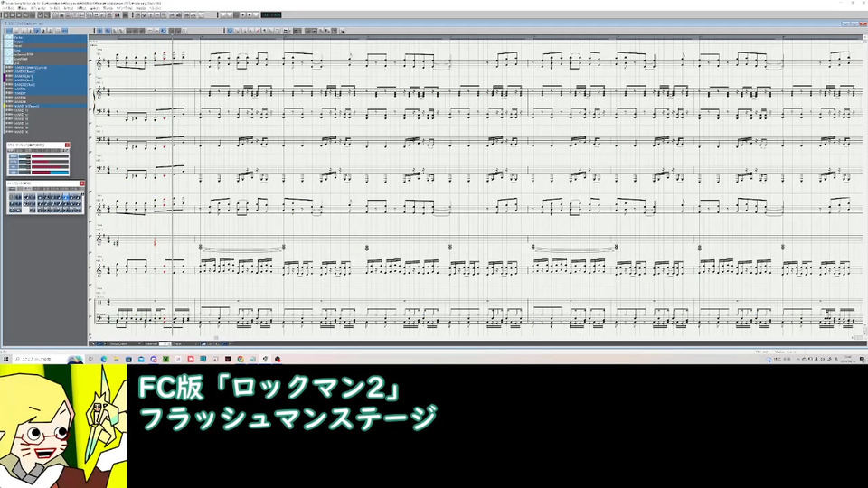Select the last MIDI 16 track row
868x488 pixels.
50,132
